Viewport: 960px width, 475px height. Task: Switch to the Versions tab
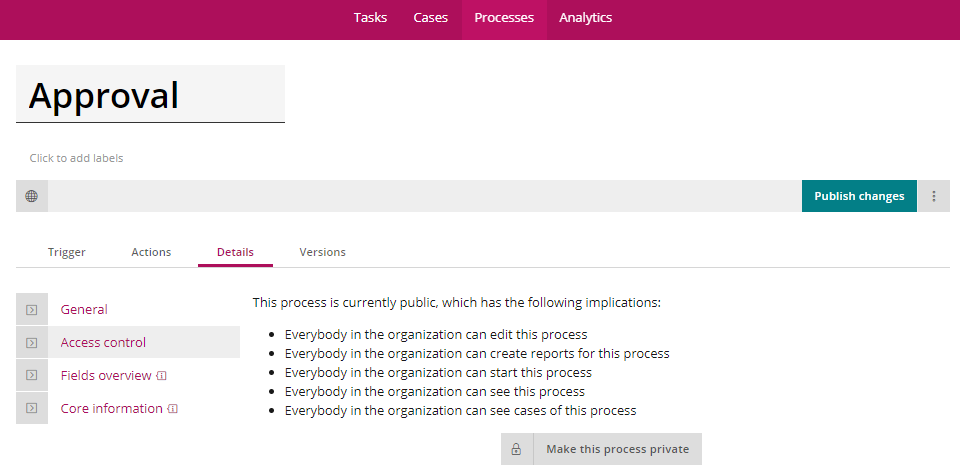tap(323, 252)
